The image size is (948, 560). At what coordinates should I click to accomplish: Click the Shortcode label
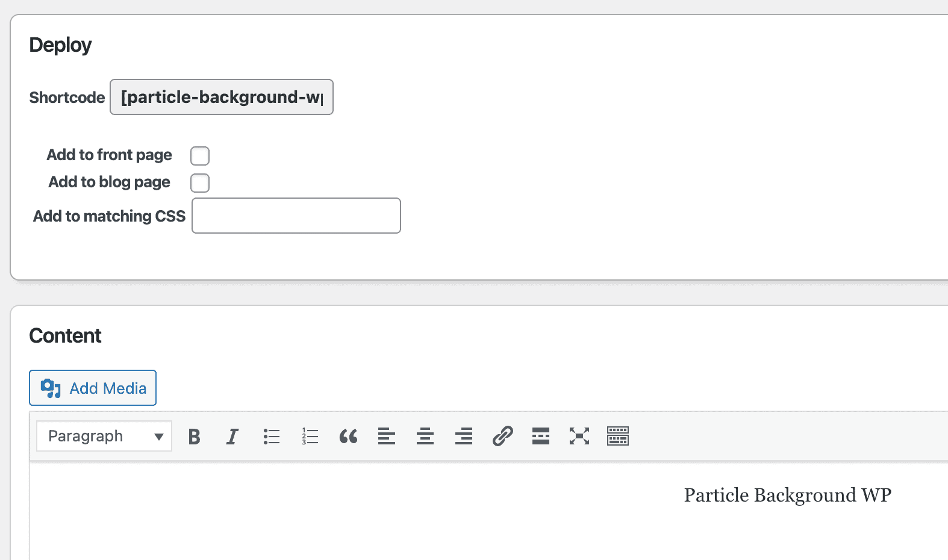click(67, 98)
